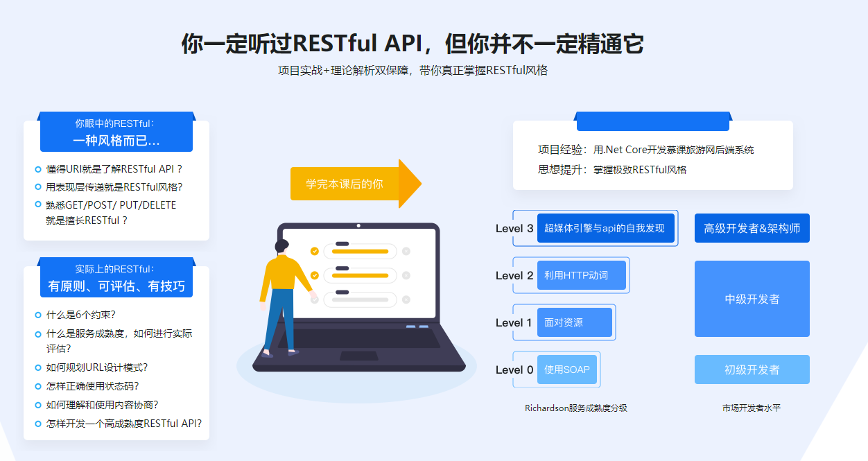Click the gray X icon on the first task row
The height and width of the screenshot is (461, 868).
click(406, 251)
